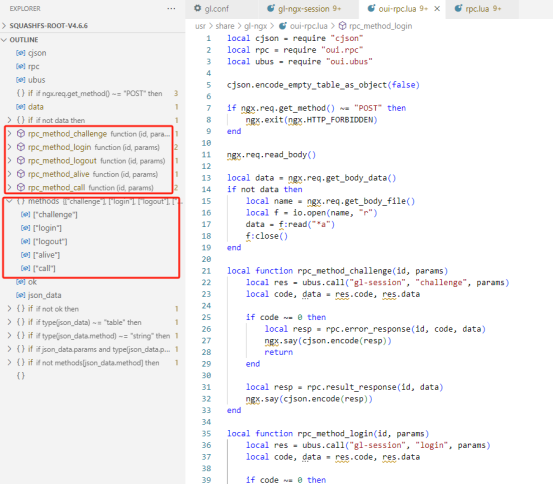Expand the 'if not ok then' node
The image size is (554, 485).
click(x=10, y=308)
